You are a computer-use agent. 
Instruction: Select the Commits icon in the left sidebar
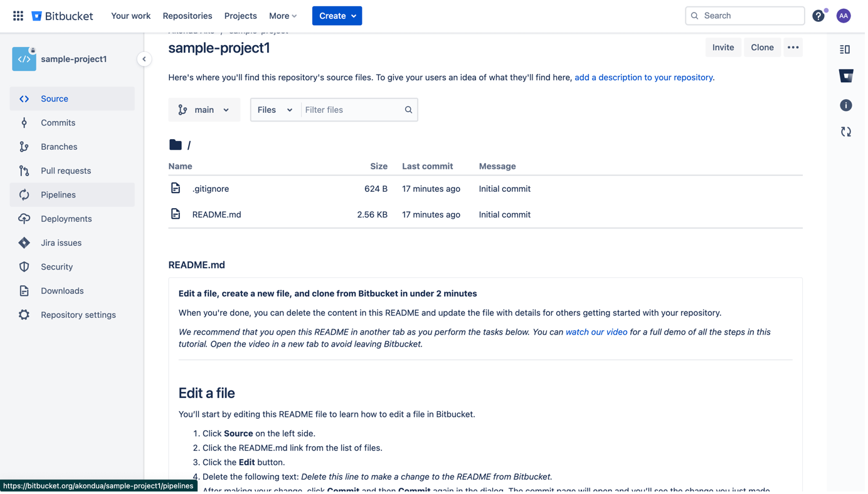click(23, 122)
